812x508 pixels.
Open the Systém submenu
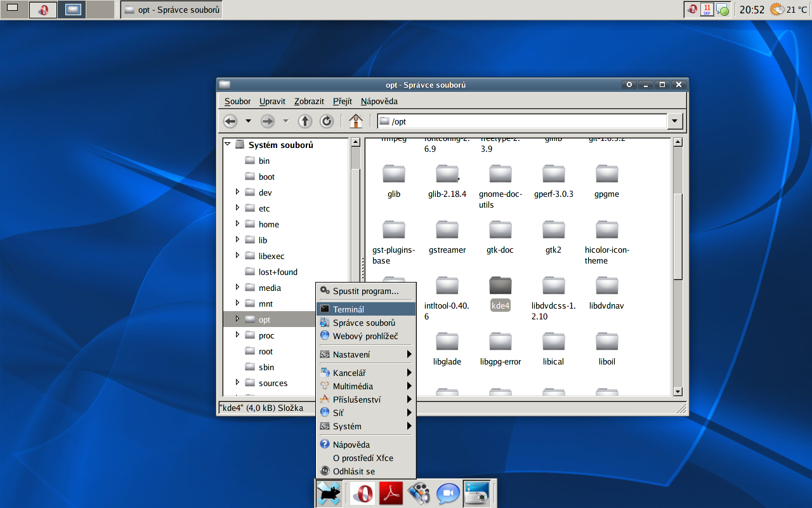coord(366,426)
